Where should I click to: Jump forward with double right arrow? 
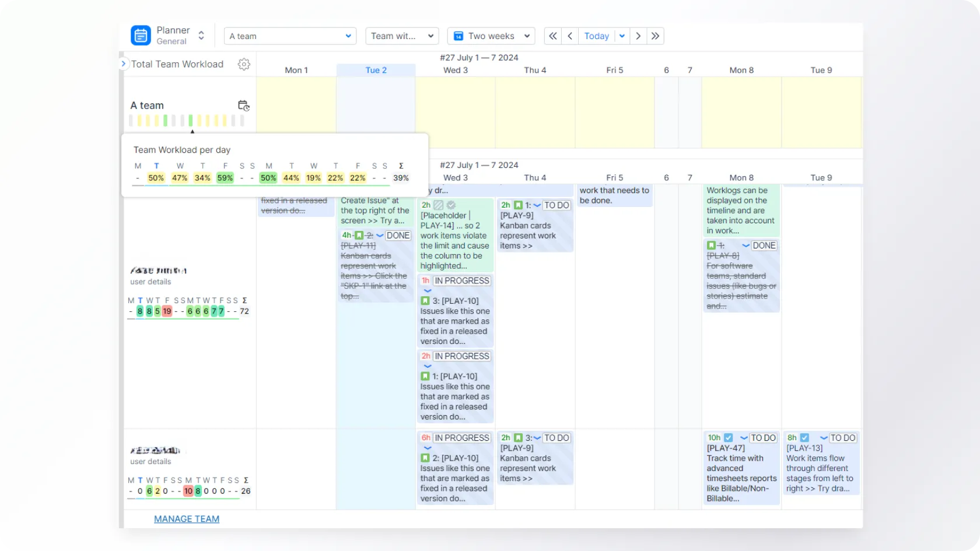point(655,36)
